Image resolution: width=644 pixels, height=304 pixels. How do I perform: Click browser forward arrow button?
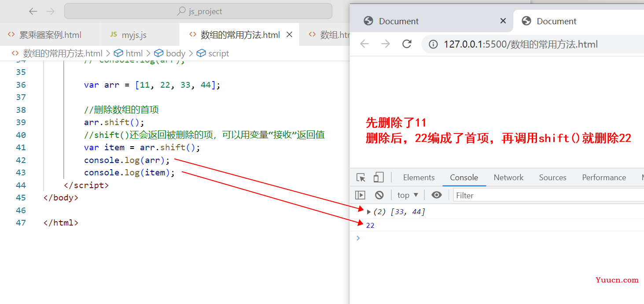pyautogui.click(x=386, y=44)
